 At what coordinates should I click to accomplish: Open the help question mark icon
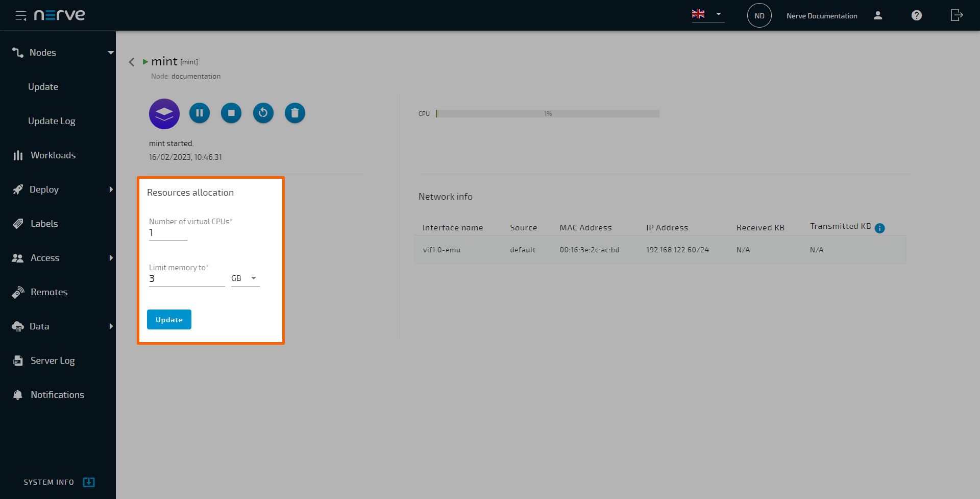tap(917, 15)
